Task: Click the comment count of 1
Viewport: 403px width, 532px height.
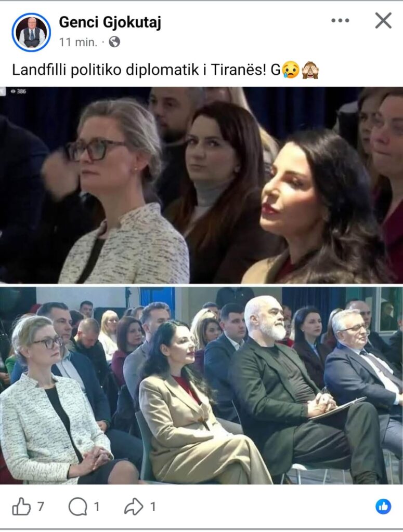Action: click(x=97, y=507)
